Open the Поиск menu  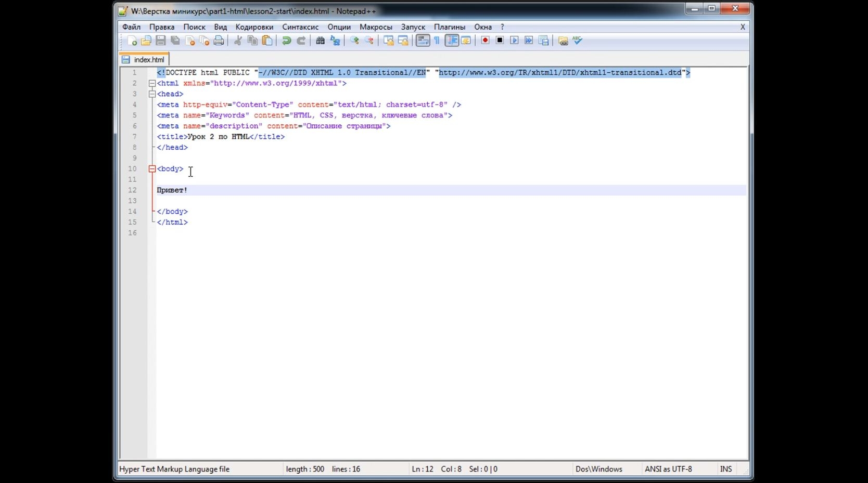(x=194, y=27)
